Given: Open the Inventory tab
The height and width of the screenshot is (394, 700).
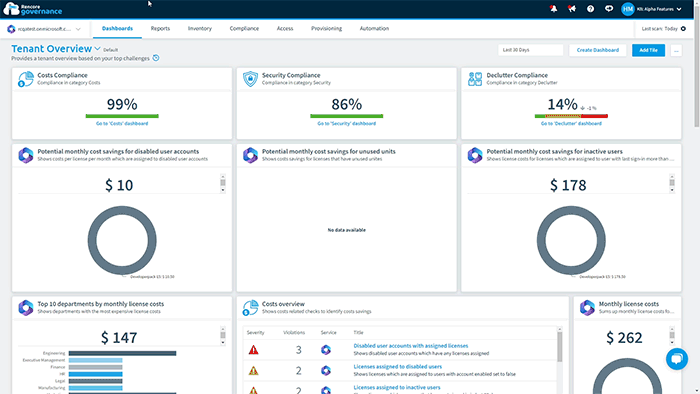Looking at the screenshot, I should tap(200, 29).
